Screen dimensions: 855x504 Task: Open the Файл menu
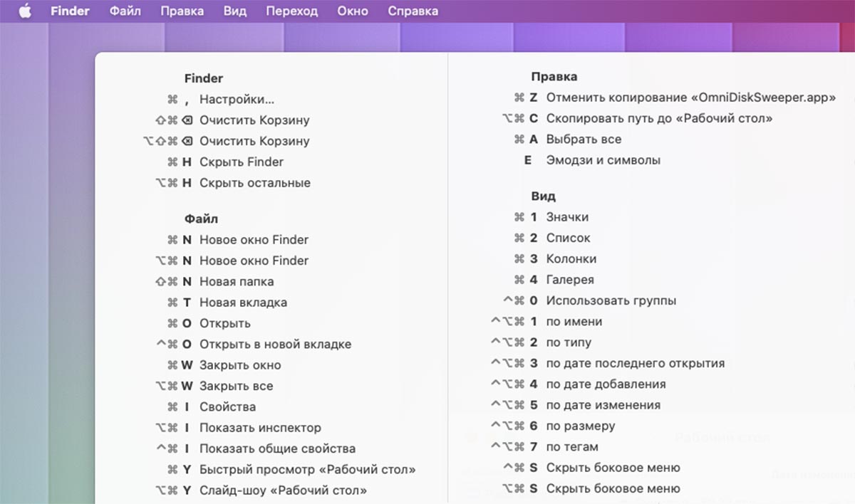tap(125, 11)
